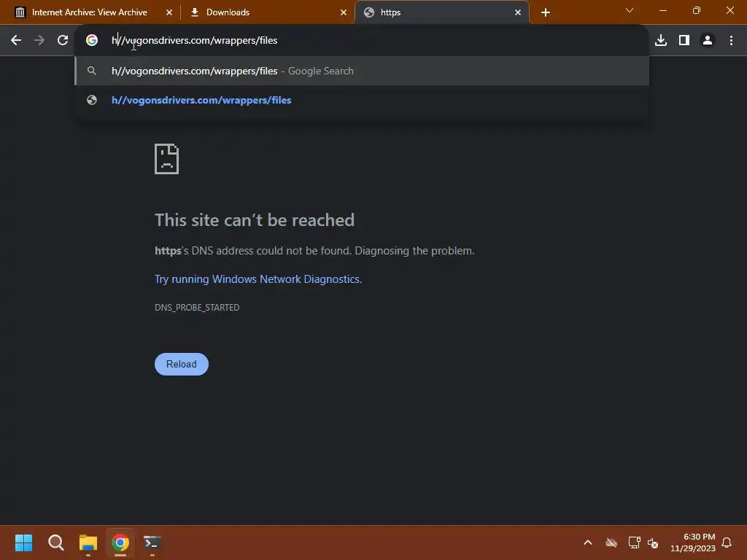
Task: Click the address bar URL text
Action: 194,41
